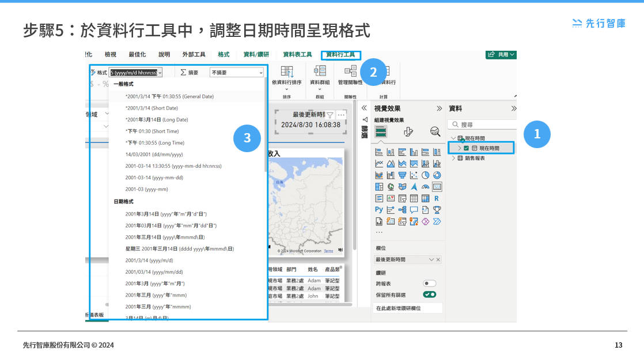Click the Build visual icon
The width and height of the screenshot is (644, 362).
381,132
